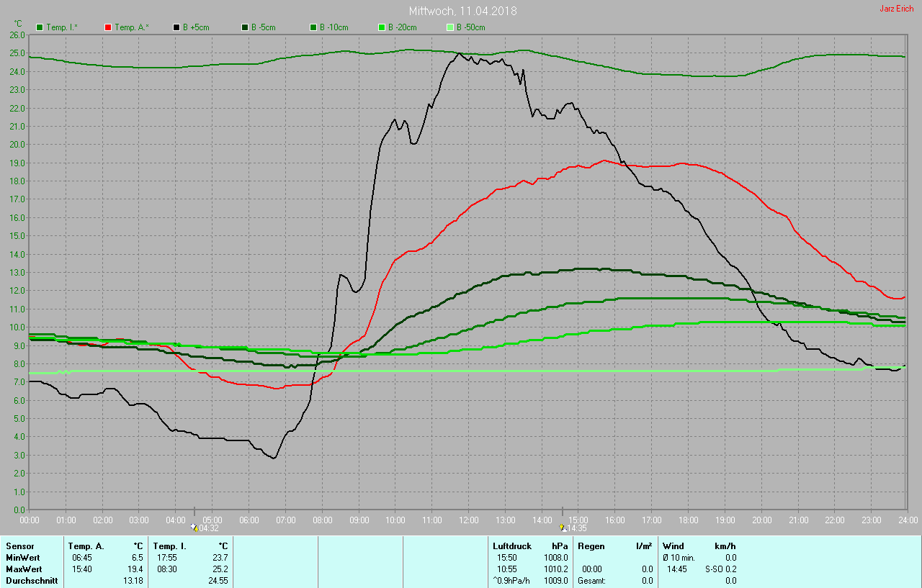This screenshot has width=922, height=588.
Task: Click the "26.0" temperature axis label
Action: pos(17,35)
